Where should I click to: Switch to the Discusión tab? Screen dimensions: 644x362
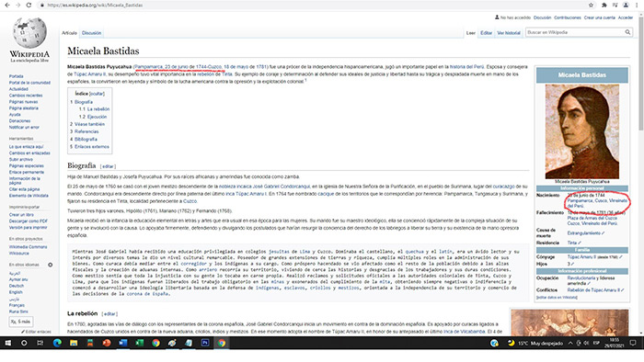pyautogui.click(x=91, y=33)
